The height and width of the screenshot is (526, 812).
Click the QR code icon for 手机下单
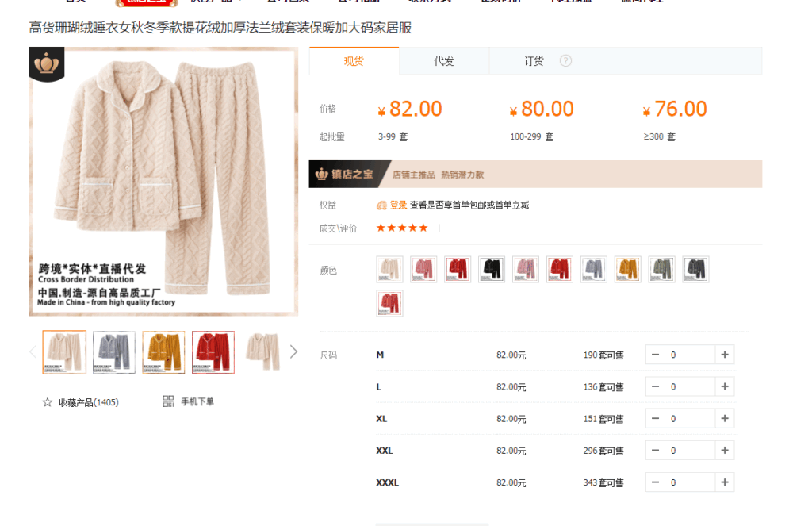pos(168,401)
